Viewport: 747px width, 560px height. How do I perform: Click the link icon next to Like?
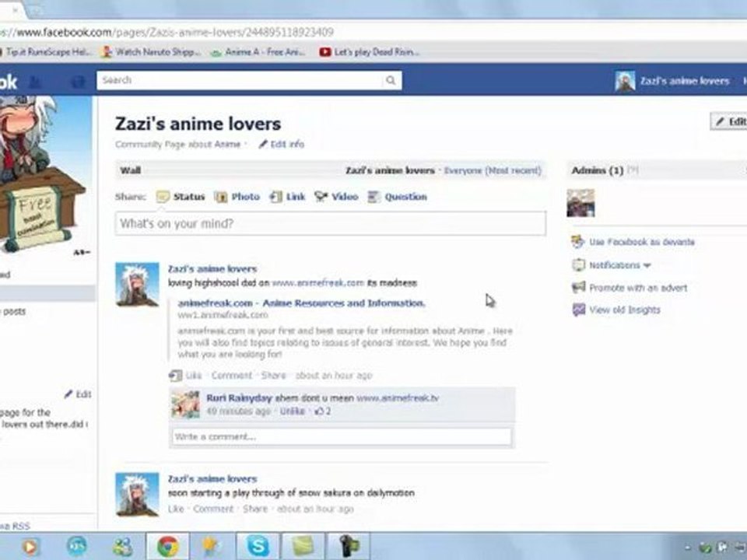coord(175,375)
